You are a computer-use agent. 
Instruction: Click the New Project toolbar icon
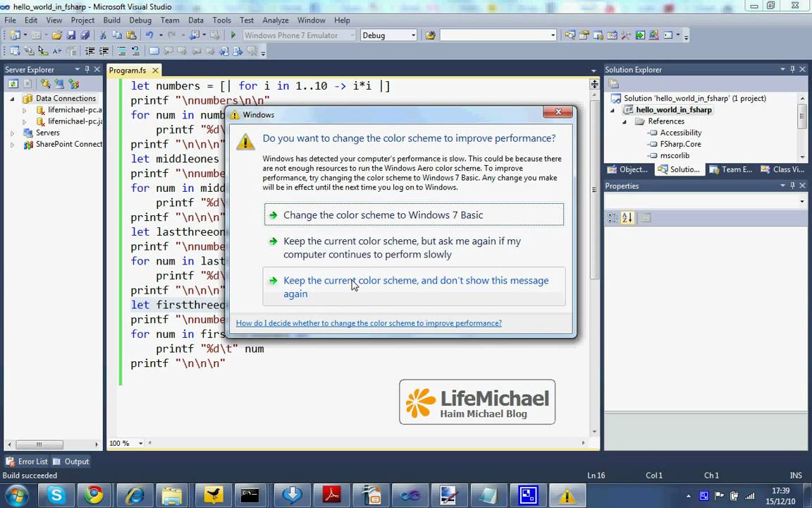15,35
